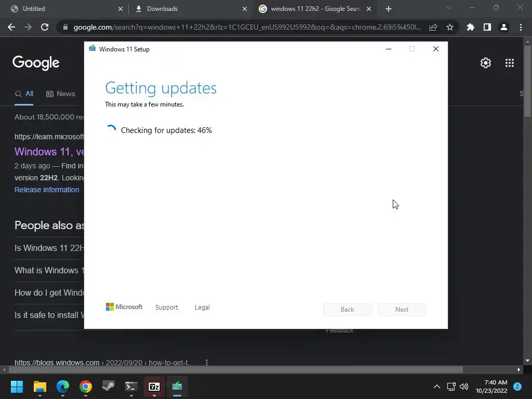Open Google apps grid
The width and height of the screenshot is (532, 399).
(510, 63)
